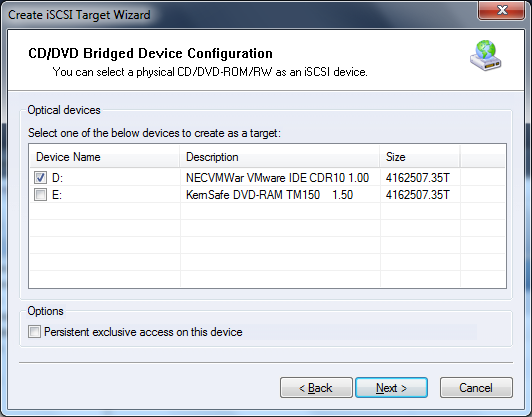Click the empty area of device list

tap(267, 245)
